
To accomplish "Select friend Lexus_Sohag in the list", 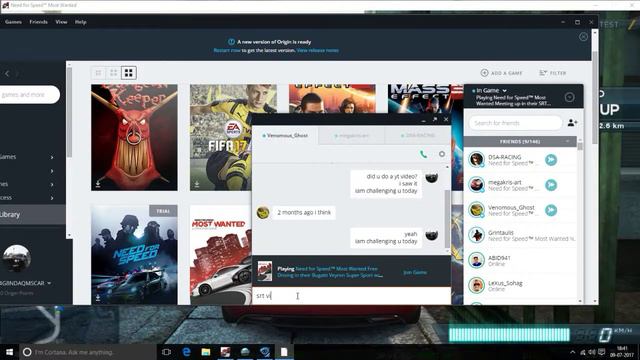I will (x=520, y=286).
